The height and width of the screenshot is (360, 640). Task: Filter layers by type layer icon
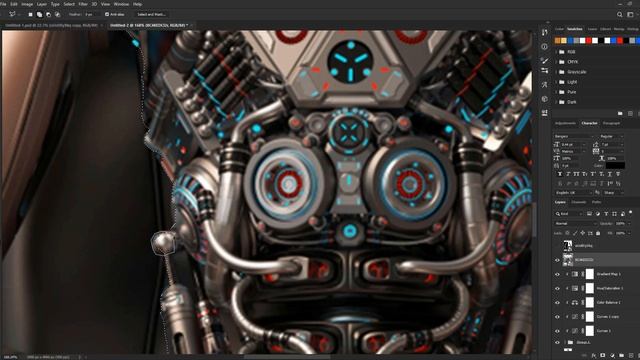606,214
